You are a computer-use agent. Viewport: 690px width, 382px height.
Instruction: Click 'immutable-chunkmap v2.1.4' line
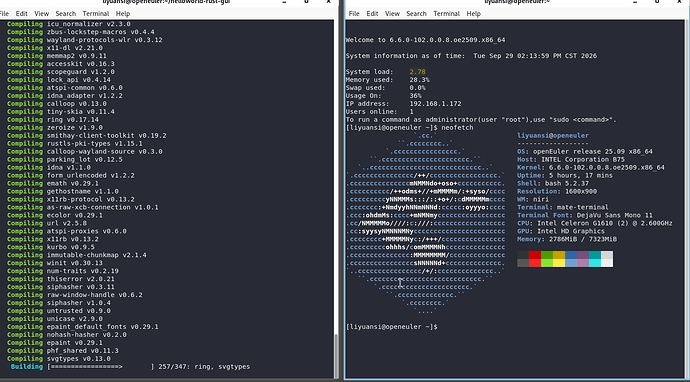77,255
